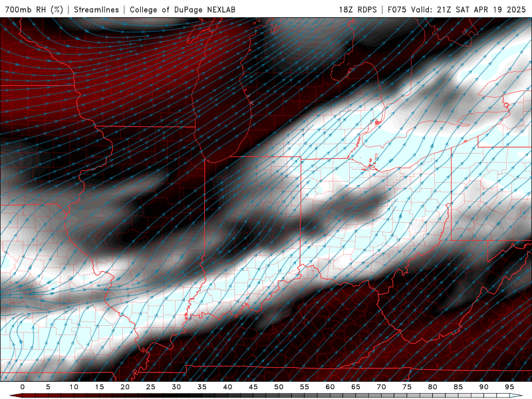532x399 pixels.
Task: Click the colorbar label '35'
Action: [x=202, y=387]
